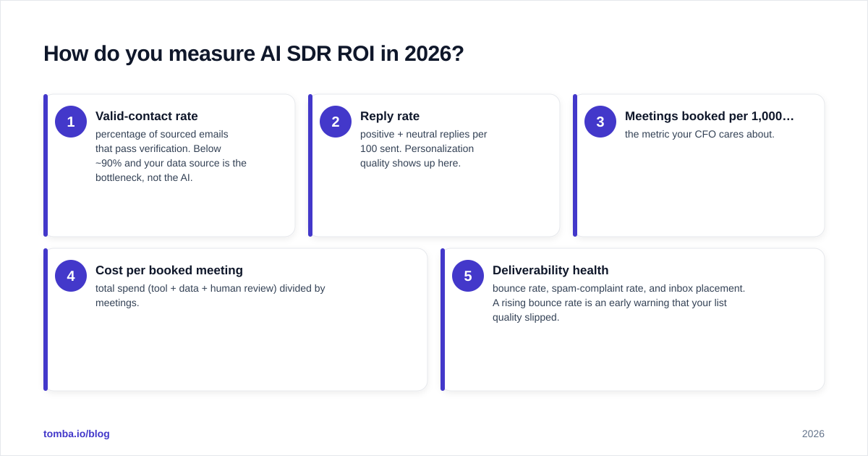Select the 'Cost per booked meeting' heading
This screenshot has height=456, width=868.
(x=169, y=270)
